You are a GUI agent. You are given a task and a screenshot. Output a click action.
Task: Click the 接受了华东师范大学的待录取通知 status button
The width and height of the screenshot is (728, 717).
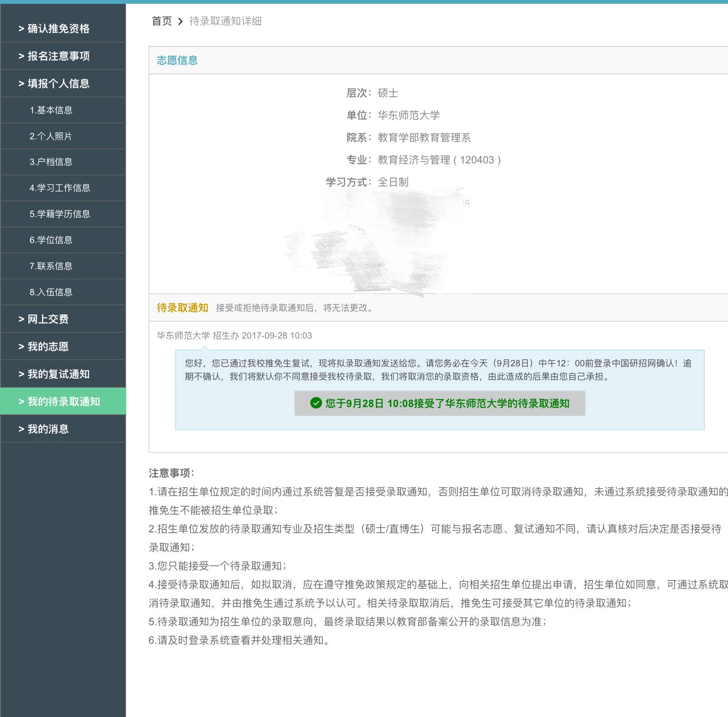(x=440, y=403)
